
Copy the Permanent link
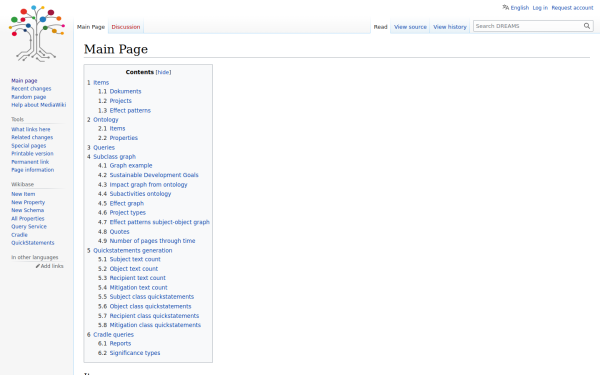(30, 162)
